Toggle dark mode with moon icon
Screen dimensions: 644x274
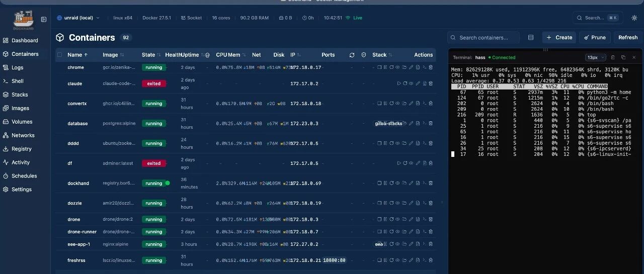point(634,18)
